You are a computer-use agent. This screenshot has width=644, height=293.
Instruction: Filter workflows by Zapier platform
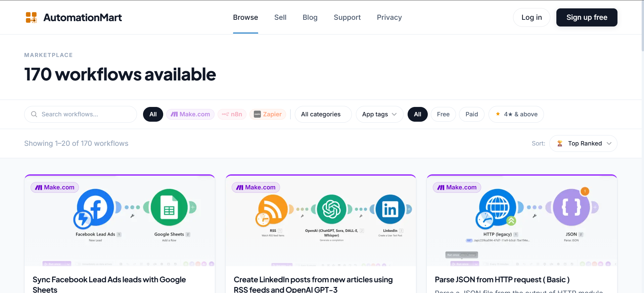tap(268, 114)
